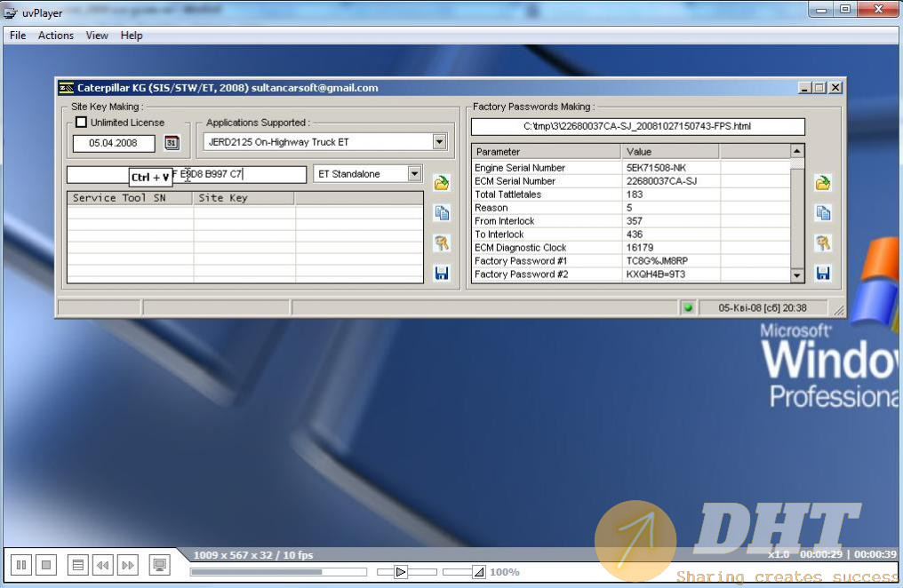Click the Factory Passwords generate keys icon
The height and width of the screenshot is (588, 903).
(x=823, y=242)
